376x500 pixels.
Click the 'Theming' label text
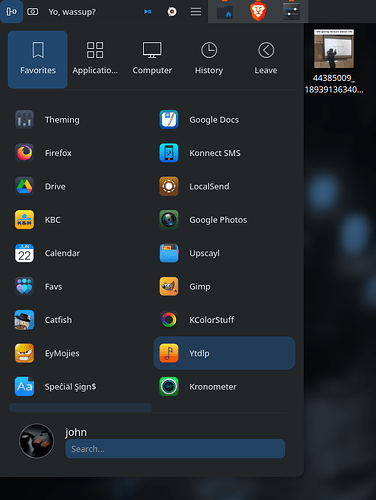coord(62,120)
